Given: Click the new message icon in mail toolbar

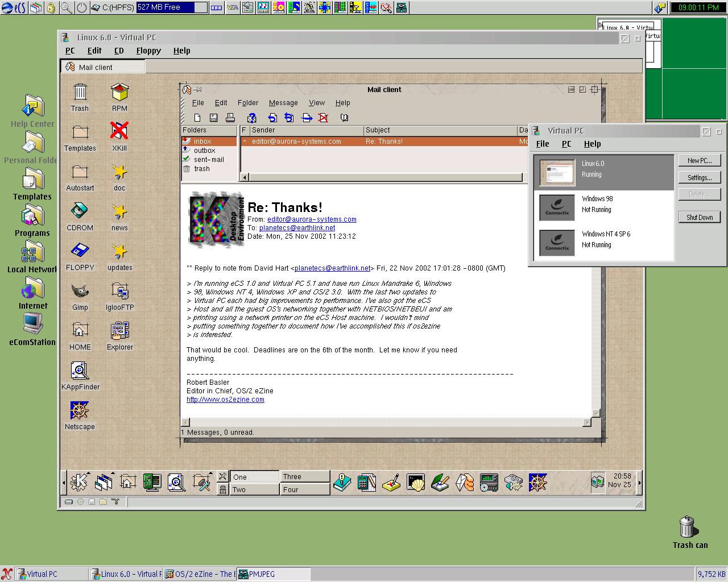Looking at the screenshot, I should (x=197, y=118).
